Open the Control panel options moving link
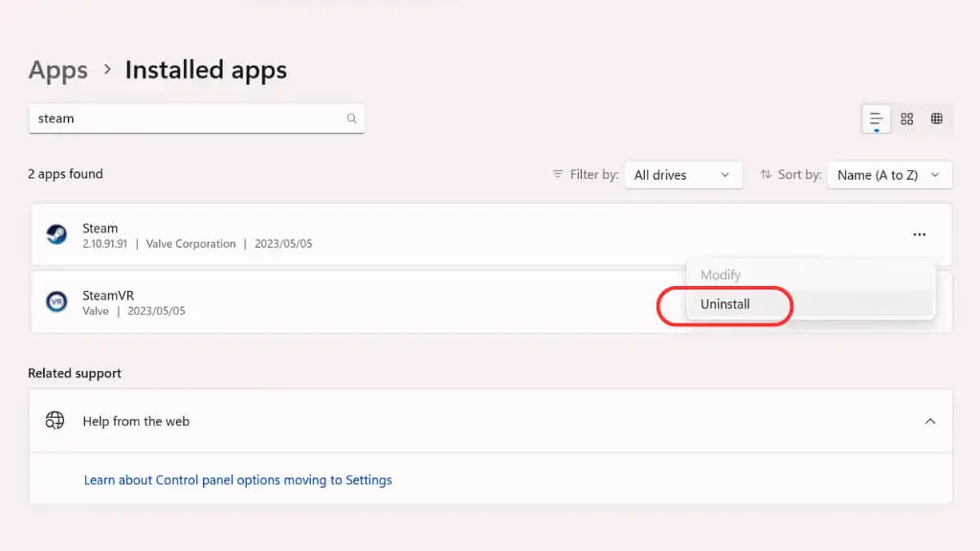 click(x=238, y=480)
